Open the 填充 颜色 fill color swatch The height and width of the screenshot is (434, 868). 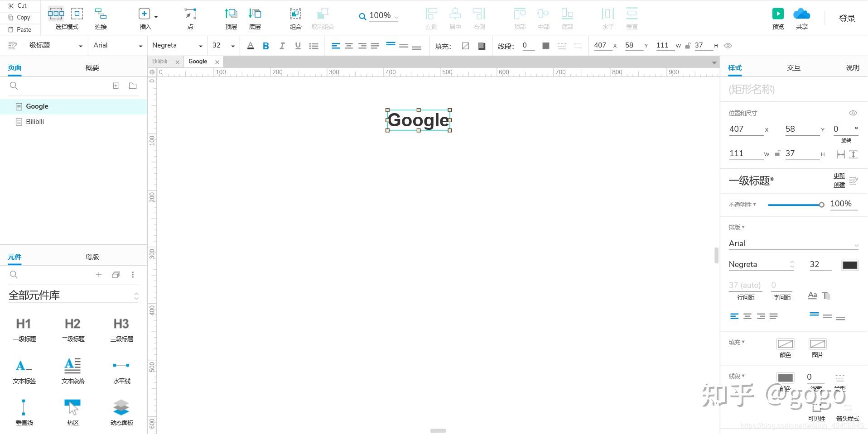[785, 344]
